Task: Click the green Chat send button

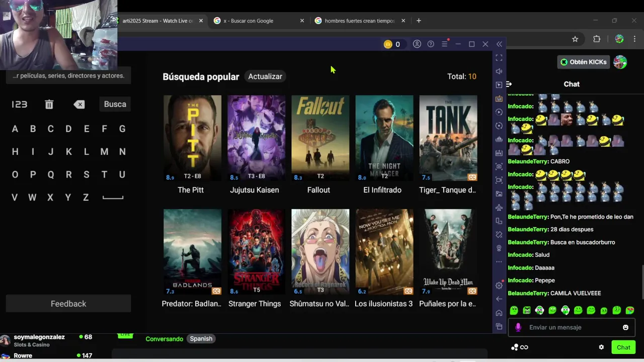Action: point(623,347)
